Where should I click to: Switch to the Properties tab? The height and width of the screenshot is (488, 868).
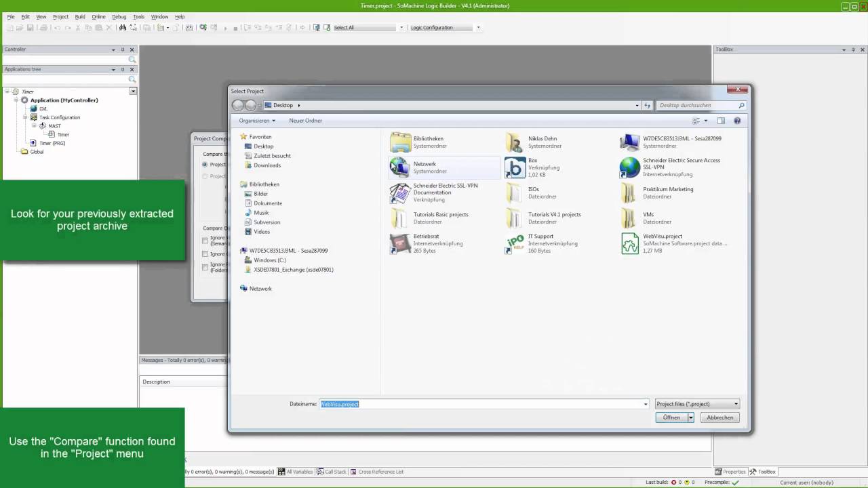click(x=730, y=472)
